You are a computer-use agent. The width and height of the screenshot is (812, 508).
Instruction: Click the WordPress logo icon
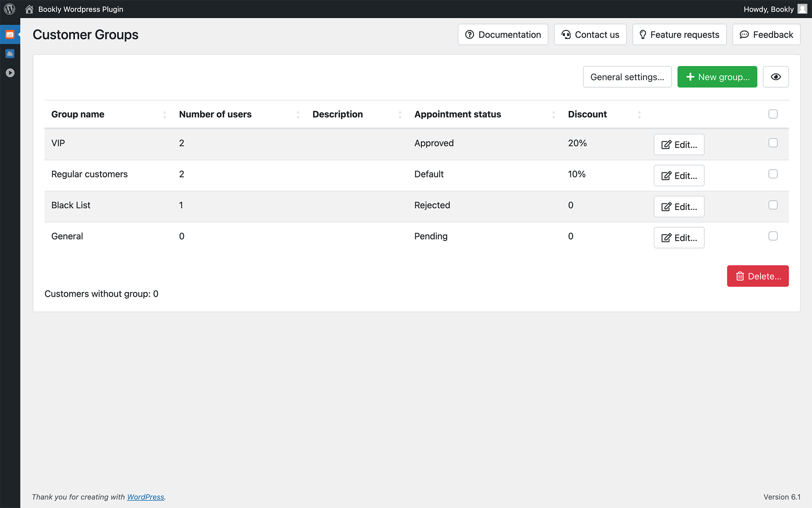coord(10,9)
